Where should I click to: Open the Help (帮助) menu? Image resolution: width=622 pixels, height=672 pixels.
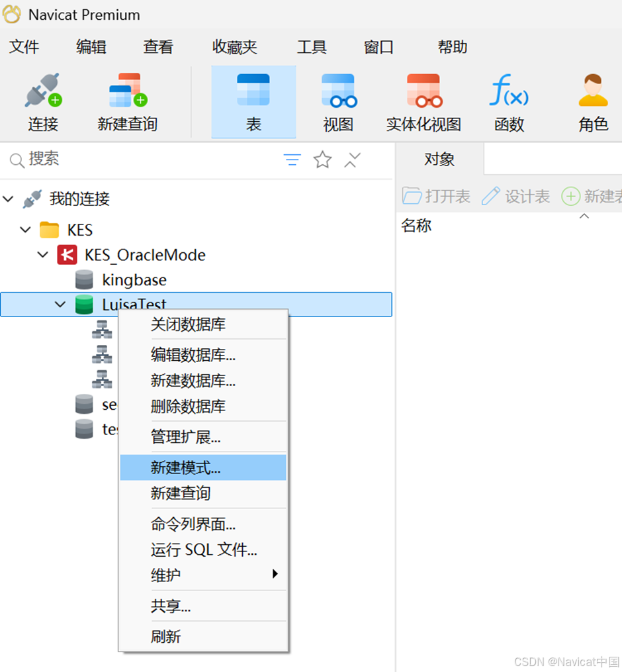click(x=453, y=47)
